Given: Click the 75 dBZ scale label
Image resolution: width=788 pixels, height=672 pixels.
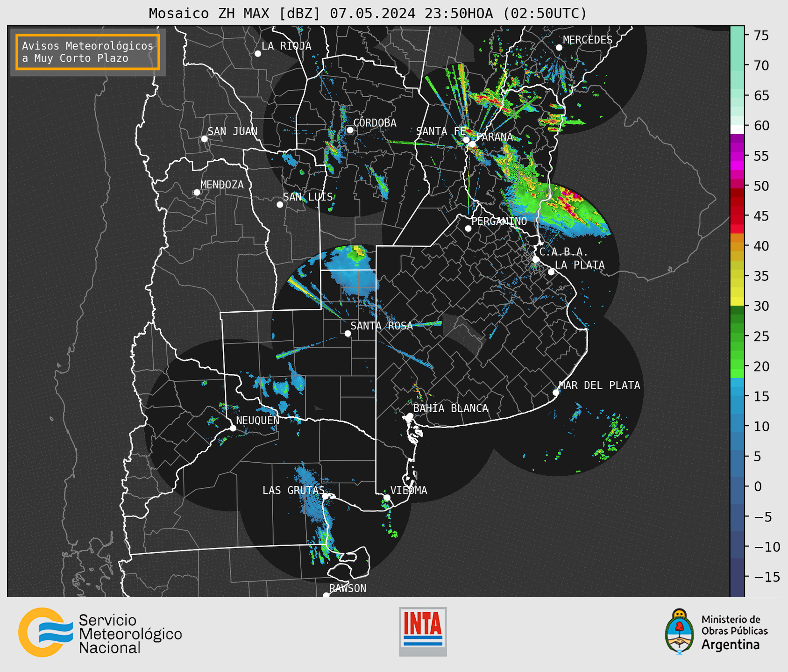Looking at the screenshot, I should (x=761, y=36).
